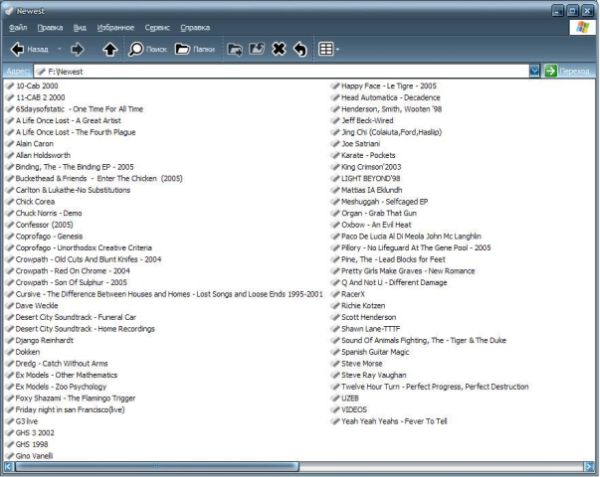Select the Chick Corea folder icon
The image size is (600, 477).
tap(10, 201)
